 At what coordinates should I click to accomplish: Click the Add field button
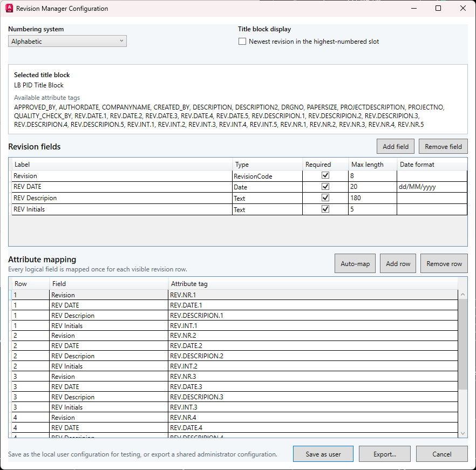pos(396,147)
